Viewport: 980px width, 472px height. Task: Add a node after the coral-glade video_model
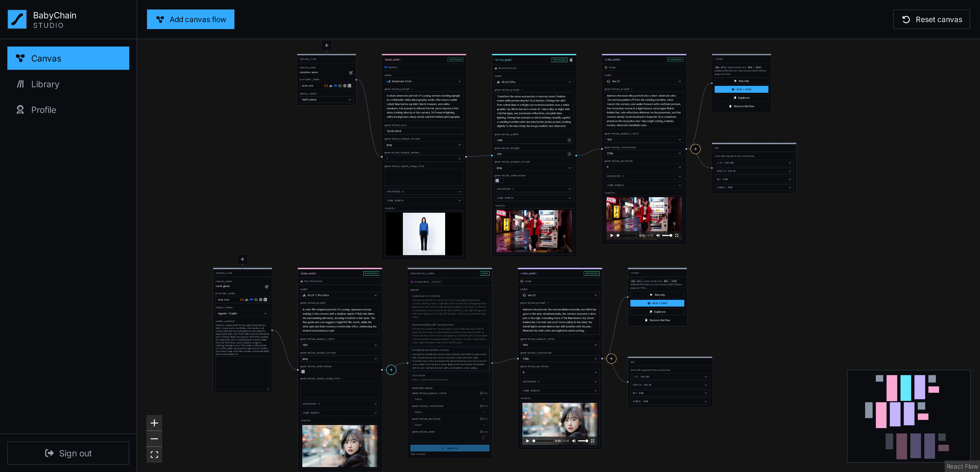(611, 359)
